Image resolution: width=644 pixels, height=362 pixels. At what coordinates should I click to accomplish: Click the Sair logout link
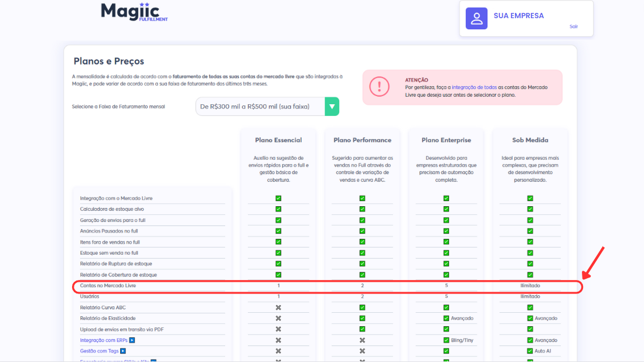tap(573, 27)
